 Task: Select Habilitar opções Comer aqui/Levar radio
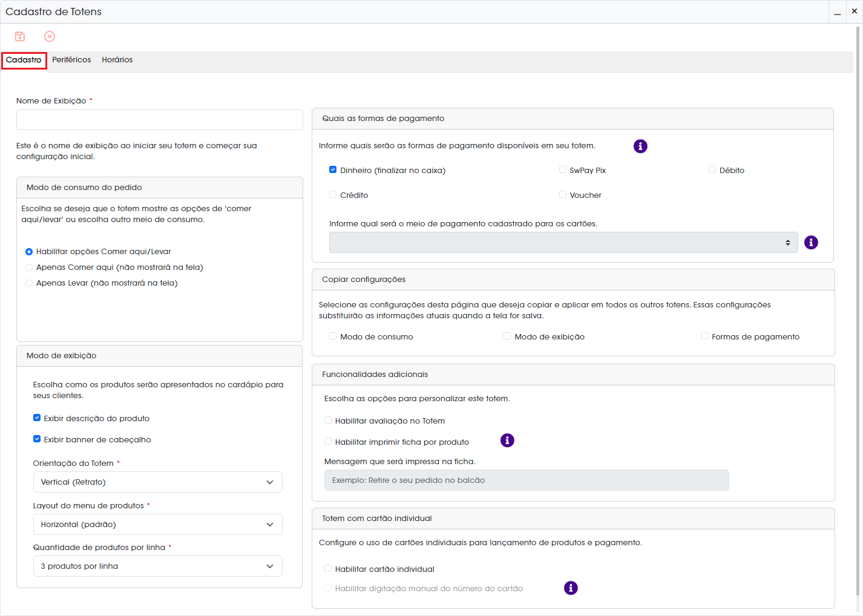click(x=29, y=252)
